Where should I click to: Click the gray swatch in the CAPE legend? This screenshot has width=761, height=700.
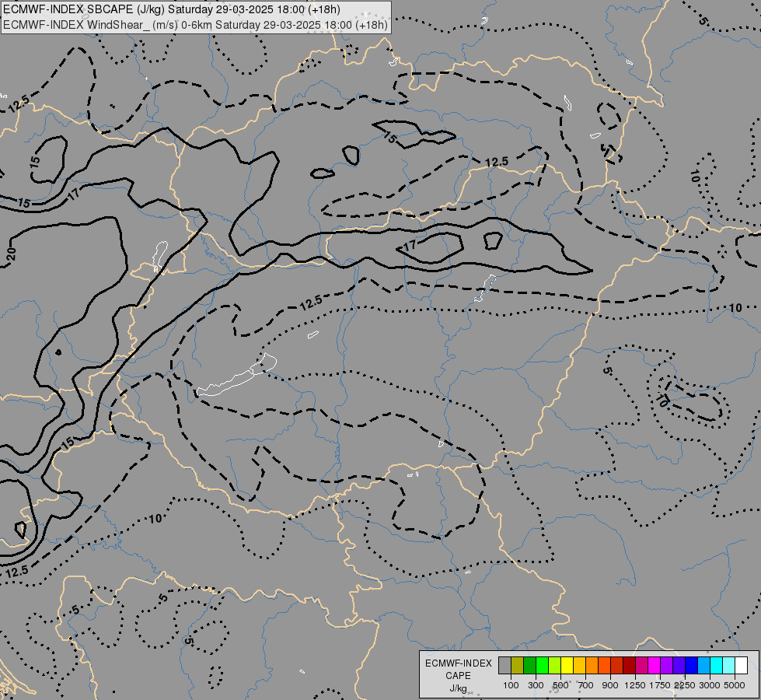(x=504, y=665)
